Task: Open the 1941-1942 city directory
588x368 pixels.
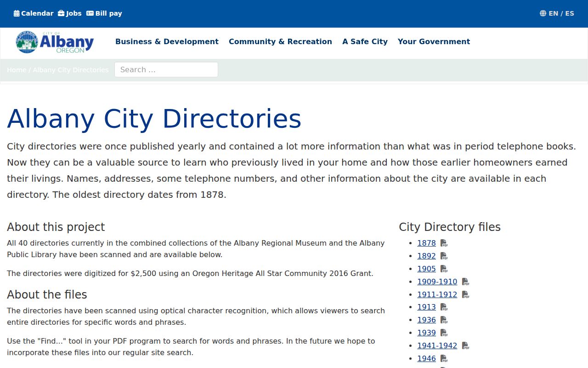Action: (437, 345)
